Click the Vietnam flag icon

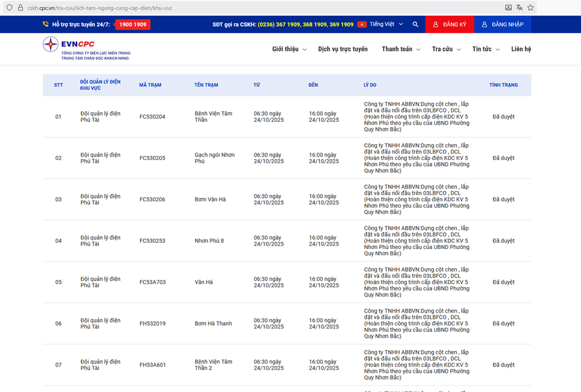coord(361,24)
